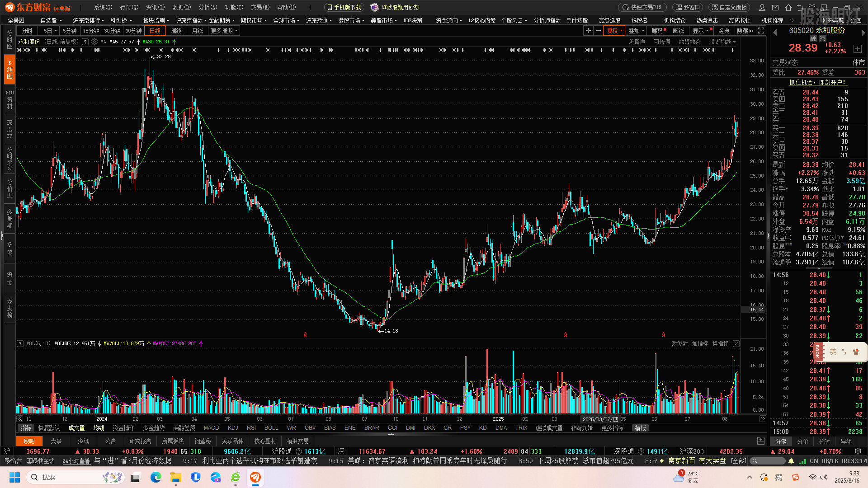Switch to the 分时 time period
This screenshot has width=868, height=488.
coord(27,31)
